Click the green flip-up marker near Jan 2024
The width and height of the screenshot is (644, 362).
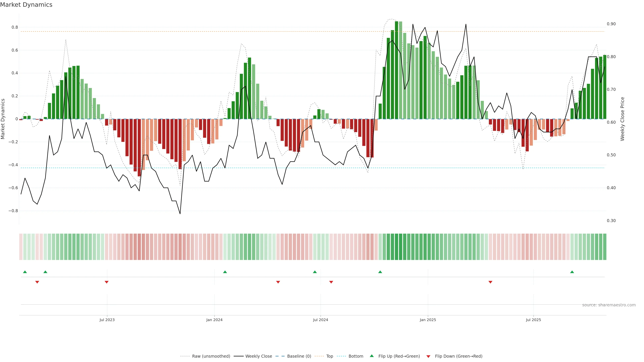click(x=225, y=272)
